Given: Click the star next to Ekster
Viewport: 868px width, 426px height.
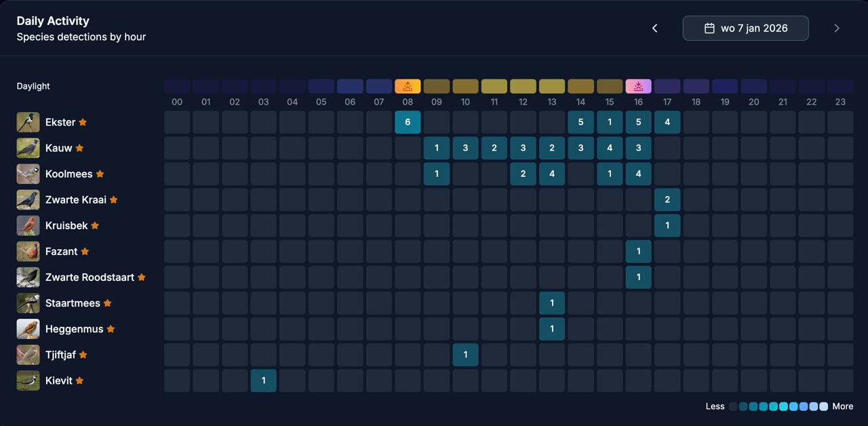Looking at the screenshot, I should point(83,123).
